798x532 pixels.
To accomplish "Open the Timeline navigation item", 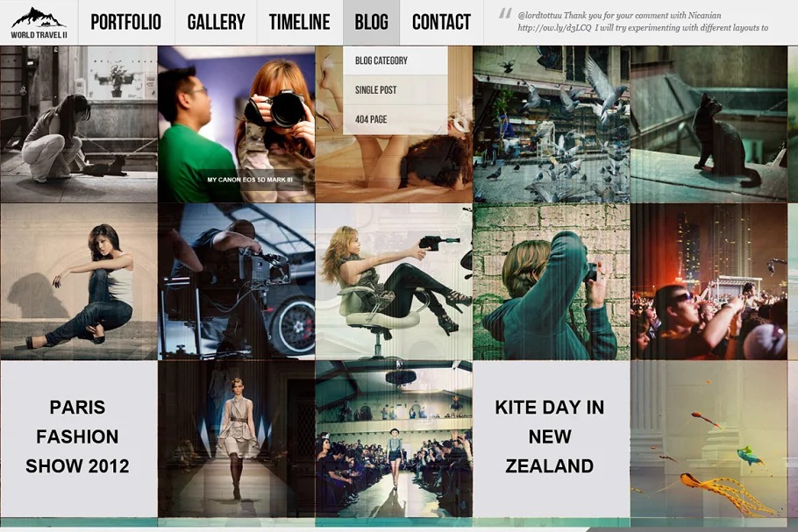I will [x=300, y=23].
